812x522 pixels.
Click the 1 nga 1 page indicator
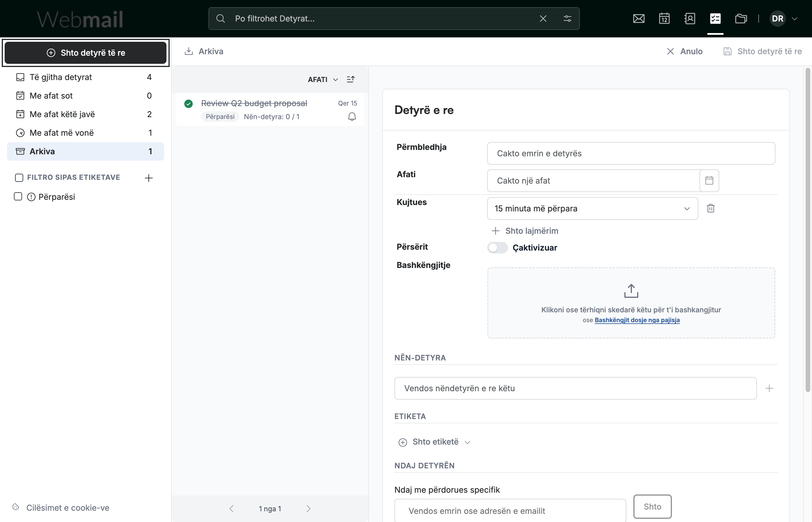pos(270,508)
